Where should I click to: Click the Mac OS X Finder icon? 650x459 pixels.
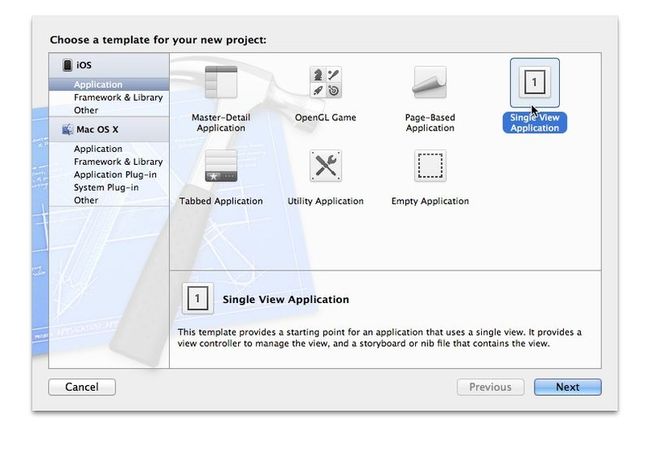pos(67,129)
